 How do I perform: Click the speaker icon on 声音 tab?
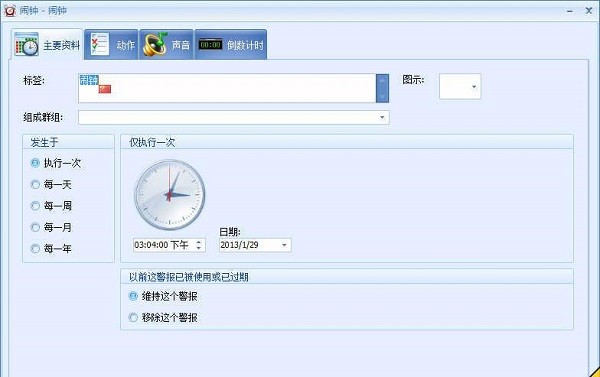pos(155,44)
